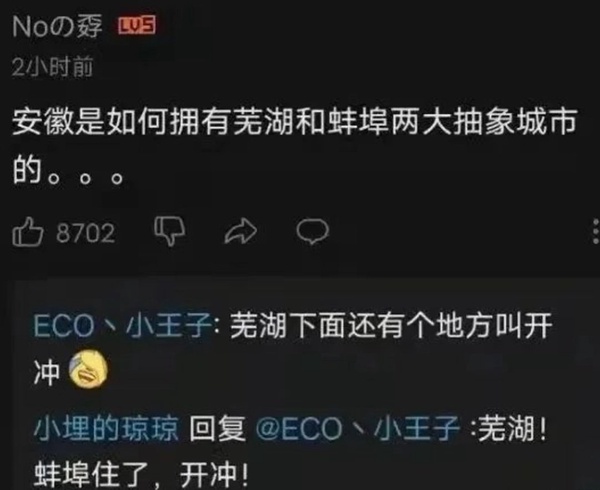This screenshot has width=600, height=490.
Task: Click reply text 蚌埠住了，开冲！
Action: pos(142,475)
